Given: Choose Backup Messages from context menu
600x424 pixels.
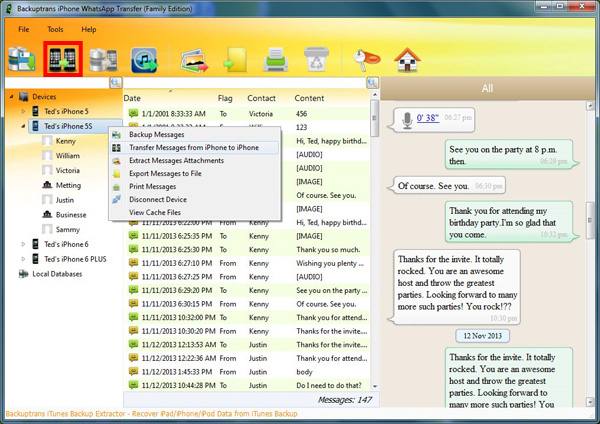Looking at the screenshot, I should click(195, 134).
